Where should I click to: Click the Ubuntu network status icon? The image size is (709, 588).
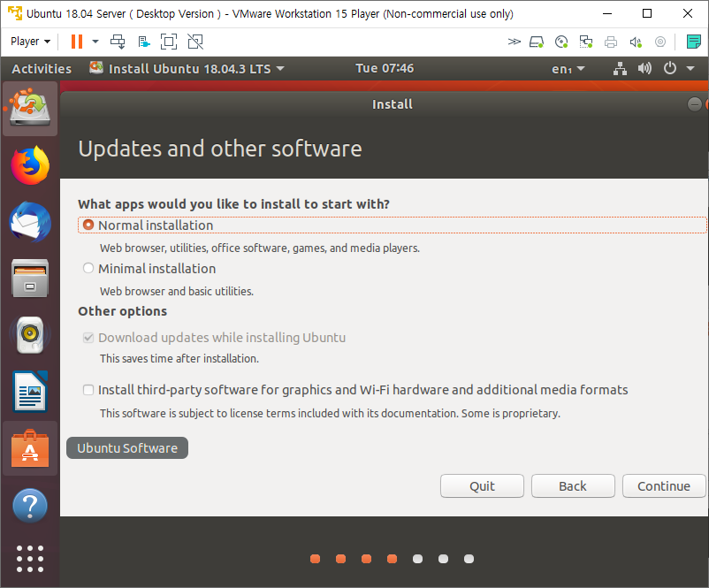pyautogui.click(x=620, y=68)
